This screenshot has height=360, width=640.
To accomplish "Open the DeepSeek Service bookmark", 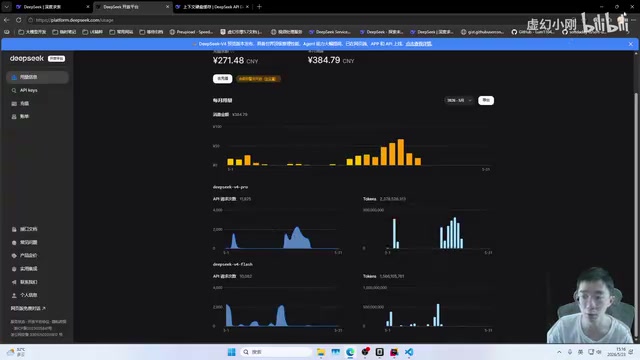I will point(330,32).
